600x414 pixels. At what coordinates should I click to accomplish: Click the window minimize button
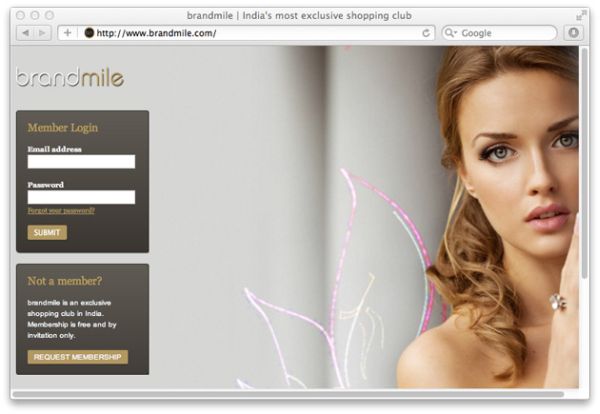[x=35, y=15]
